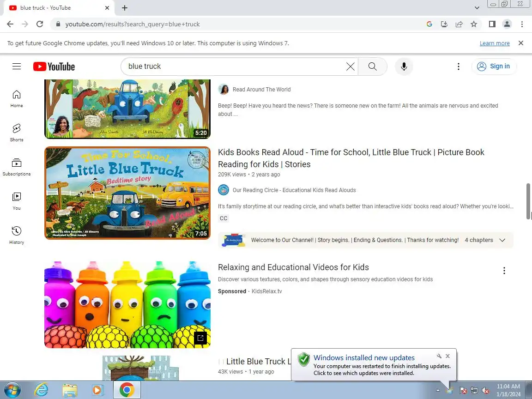Click the Windows installed new updates notification
The image size is (532, 399).
[374, 365]
